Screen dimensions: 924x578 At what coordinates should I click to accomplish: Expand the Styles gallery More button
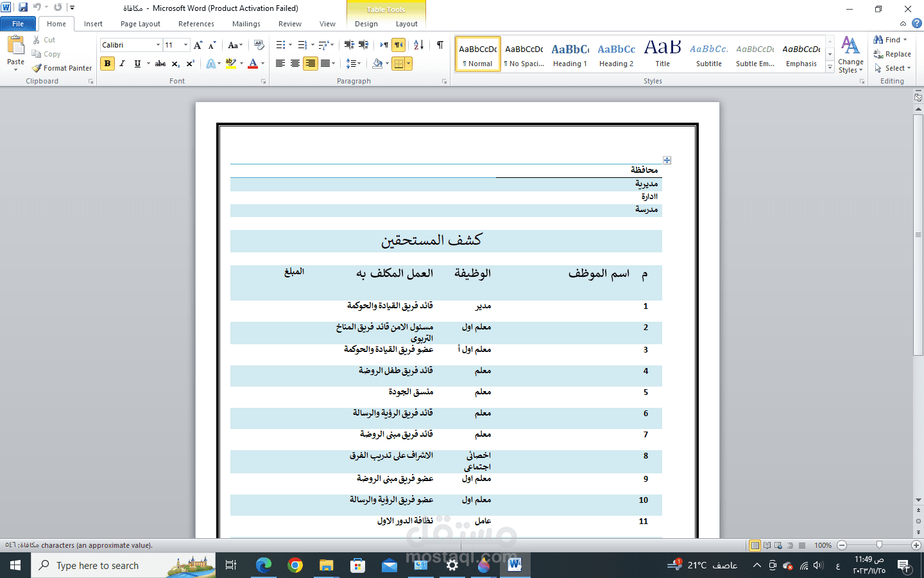pyautogui.click(x=830, y=67)
